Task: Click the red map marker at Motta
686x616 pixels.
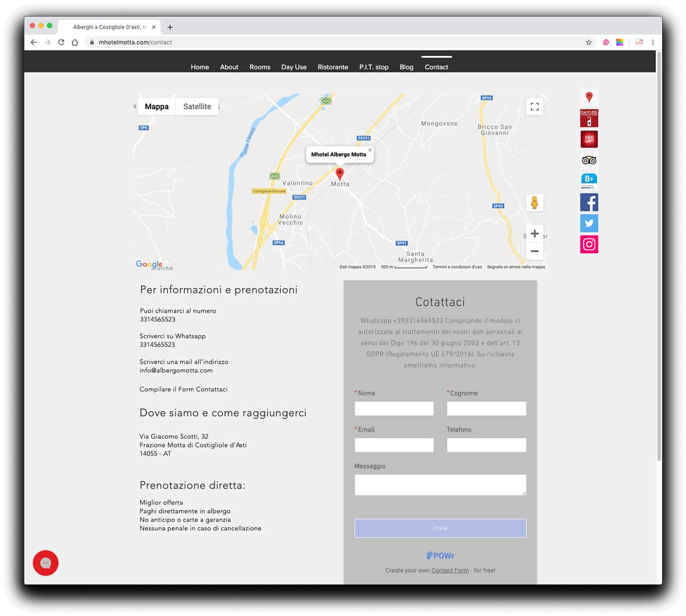Action: click(340, 174)
